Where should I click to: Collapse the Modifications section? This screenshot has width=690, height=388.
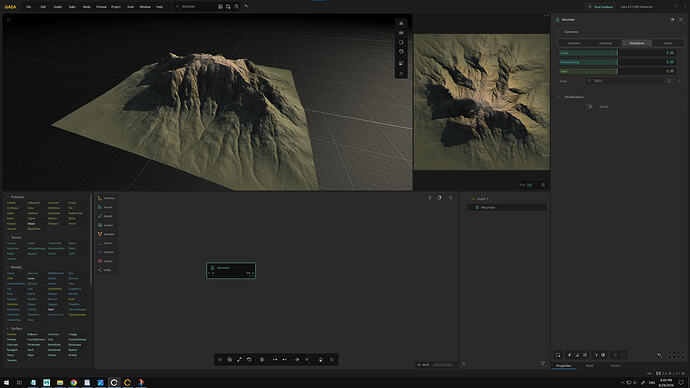point(558,97)
